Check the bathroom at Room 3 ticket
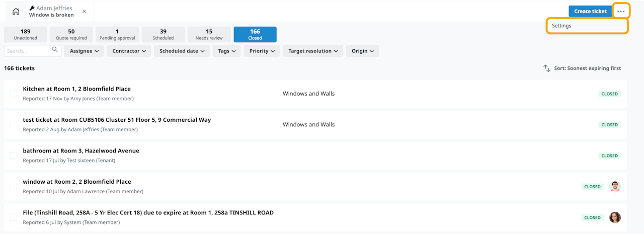 pos(14,155)
